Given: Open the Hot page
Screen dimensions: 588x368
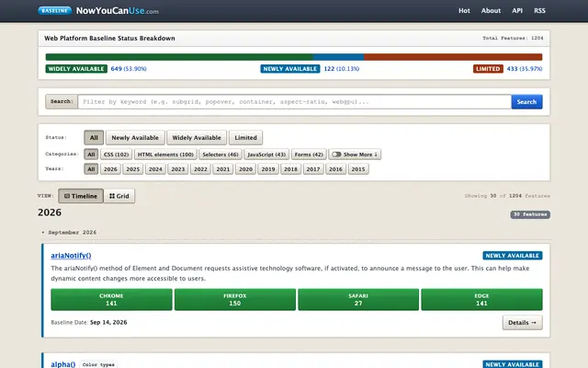Looking at the screenshot, I should click(464, 10).
